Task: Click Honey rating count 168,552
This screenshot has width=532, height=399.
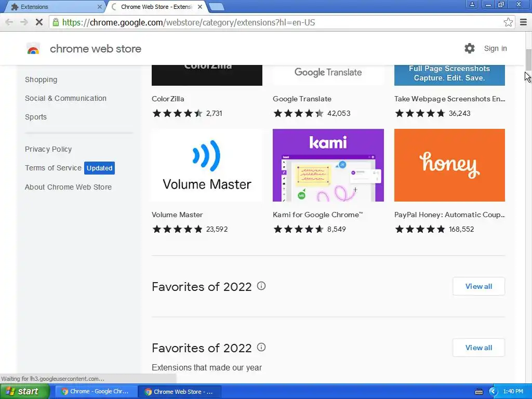Action: pyautogui.click(x=461, y=229)
